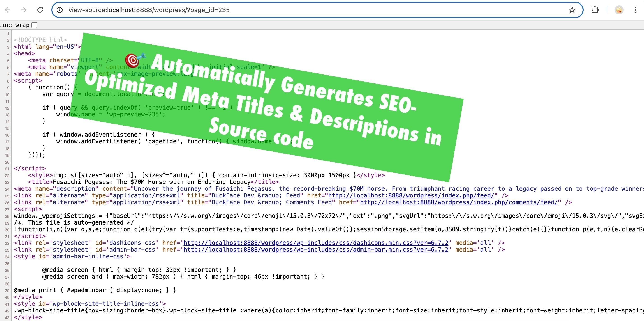
Task: Click line number 23 in the gutter
Action: (7, 182)
